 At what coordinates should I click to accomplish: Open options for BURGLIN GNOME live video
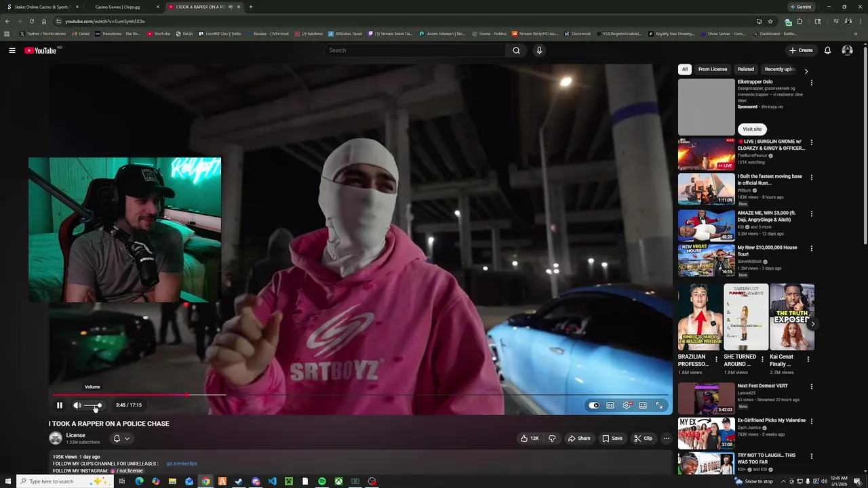point(812,142)
